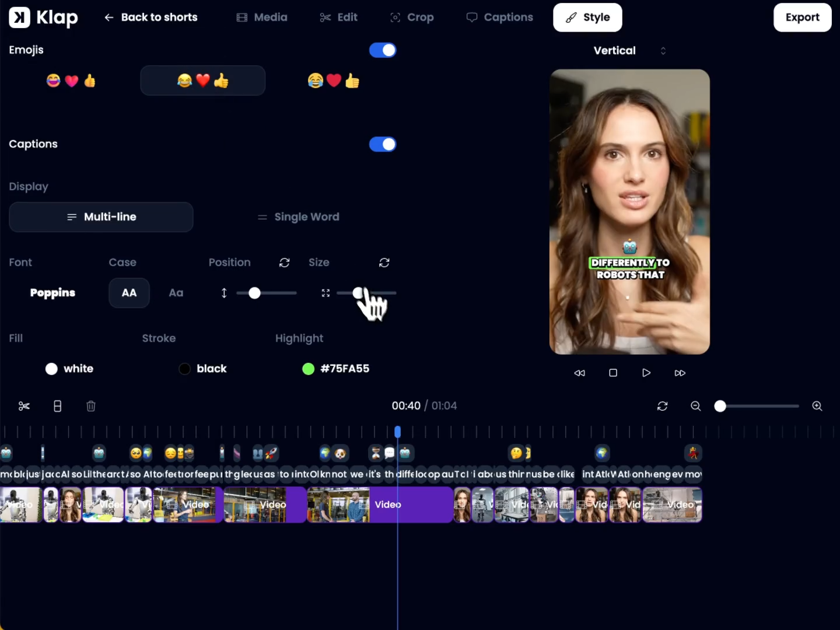Viewport: 840px width, 630px height.
Task: Reset caption position with refresh icon
Action: point(285,262)
